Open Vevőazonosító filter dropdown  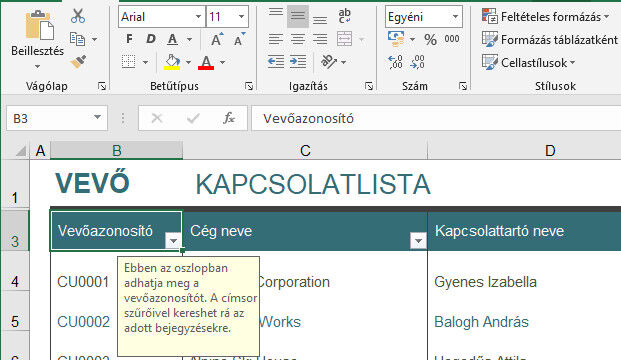click(x=173, y=240)
